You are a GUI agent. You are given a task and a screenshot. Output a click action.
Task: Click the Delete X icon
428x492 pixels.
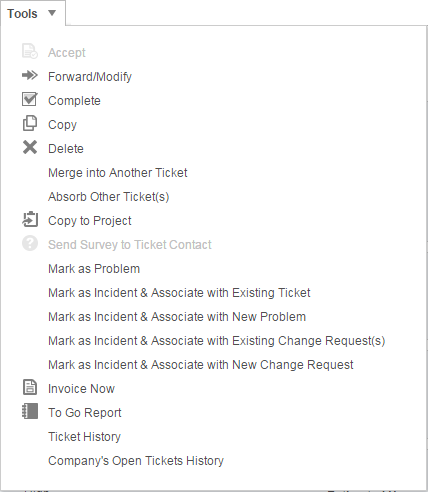[30, 147]
